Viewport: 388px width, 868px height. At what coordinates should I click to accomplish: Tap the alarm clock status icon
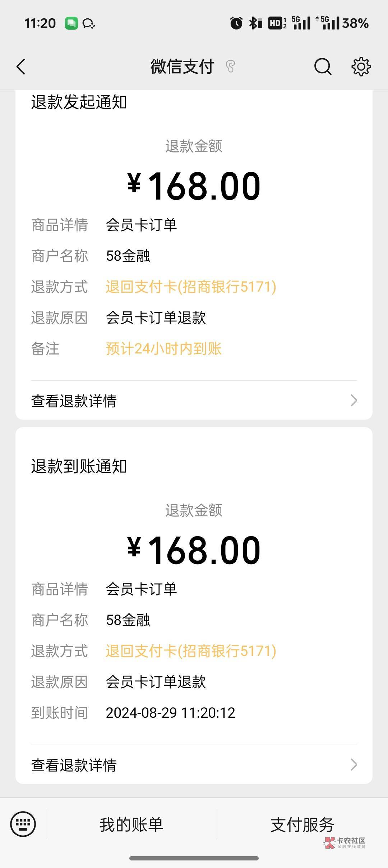point(236,23)
